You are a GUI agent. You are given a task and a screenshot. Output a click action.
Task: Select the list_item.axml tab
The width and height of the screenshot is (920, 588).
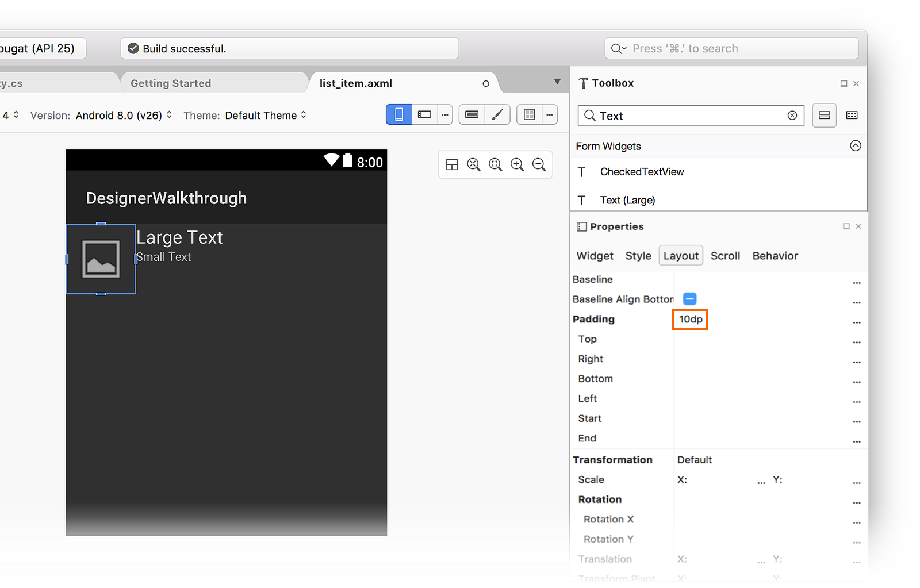pos(356,83)
